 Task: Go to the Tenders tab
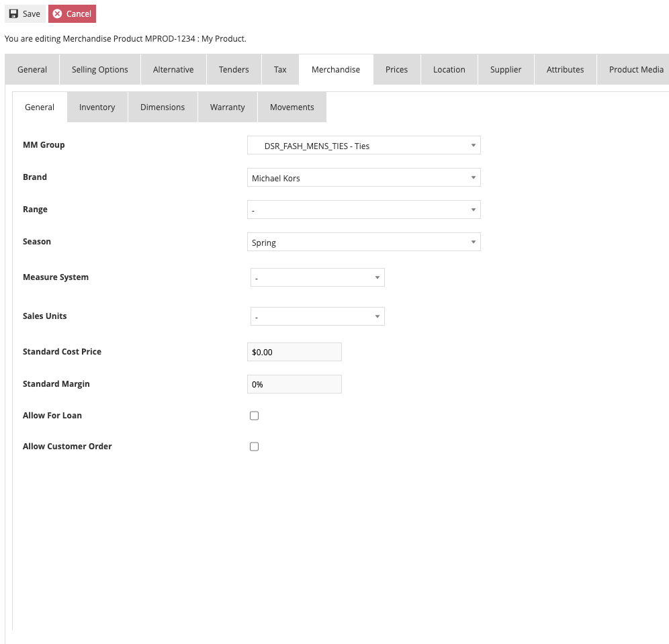tap(234, 70)
